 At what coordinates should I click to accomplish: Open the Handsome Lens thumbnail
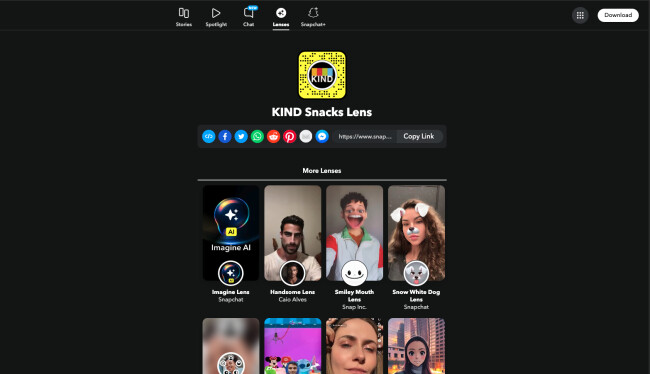pyautogui.click(x=293, y=233)
